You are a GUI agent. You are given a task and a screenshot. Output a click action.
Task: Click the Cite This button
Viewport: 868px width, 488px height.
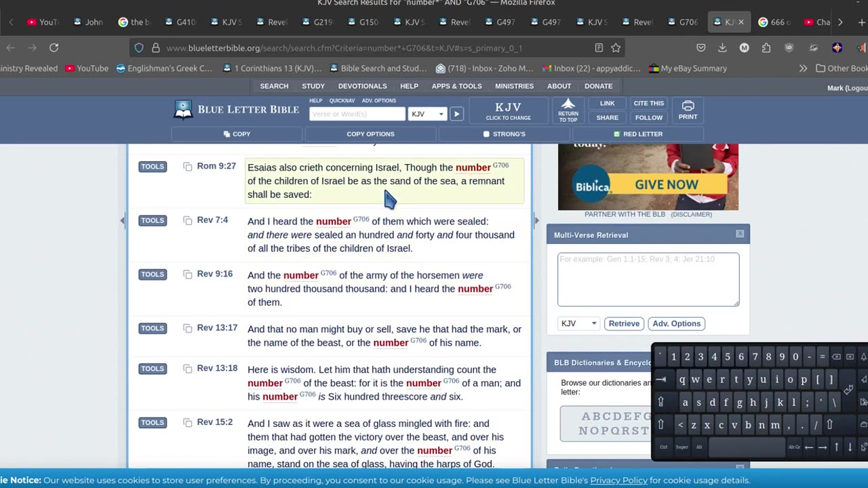pyautogui.click(x=648, y=104)
